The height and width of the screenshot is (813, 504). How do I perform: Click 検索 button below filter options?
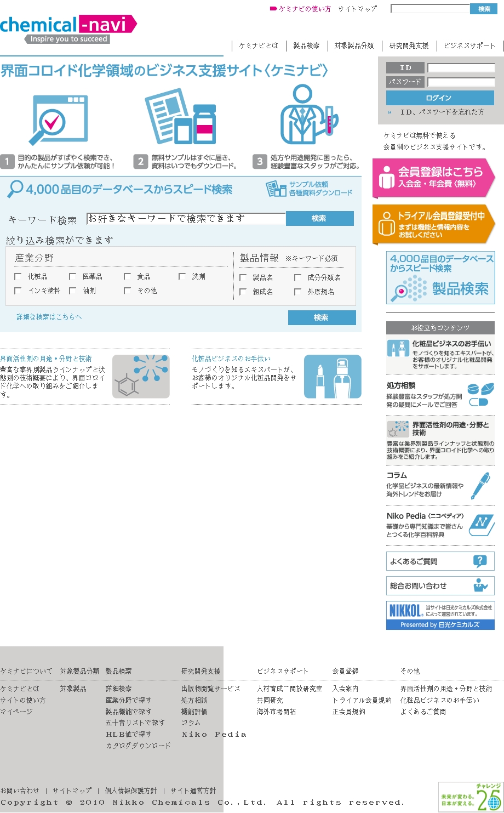pyautogui.click(x=322, y=317)
